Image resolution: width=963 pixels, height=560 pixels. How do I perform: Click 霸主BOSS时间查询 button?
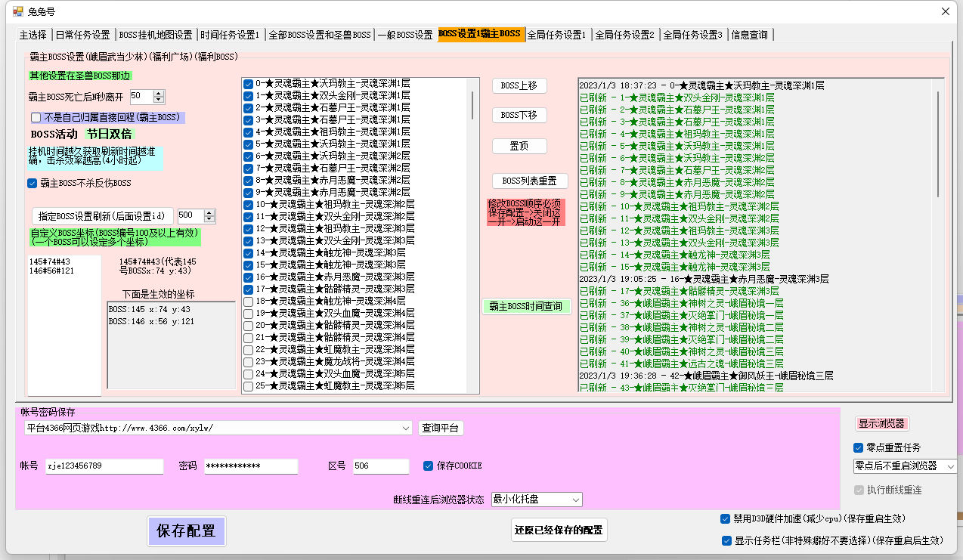coord(526,307)
